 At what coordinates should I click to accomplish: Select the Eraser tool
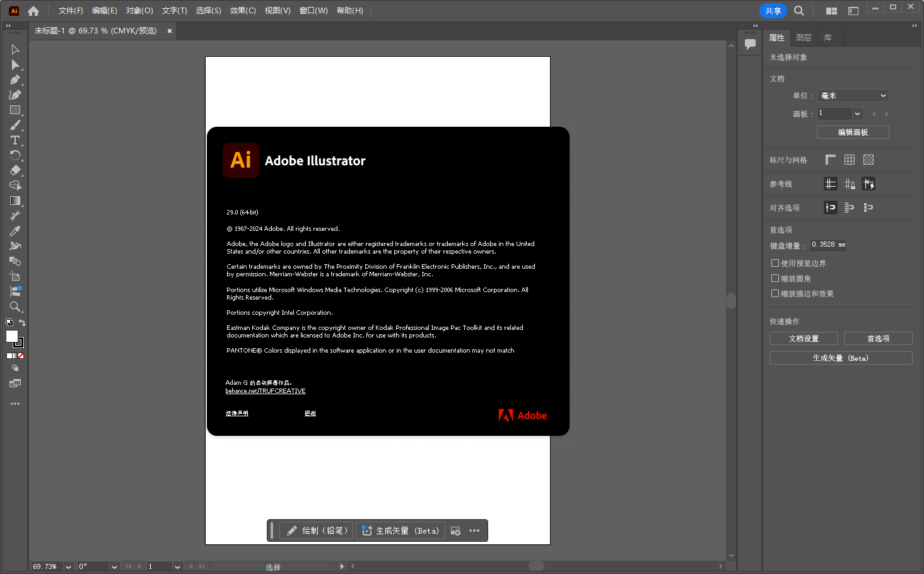(15, 171)
